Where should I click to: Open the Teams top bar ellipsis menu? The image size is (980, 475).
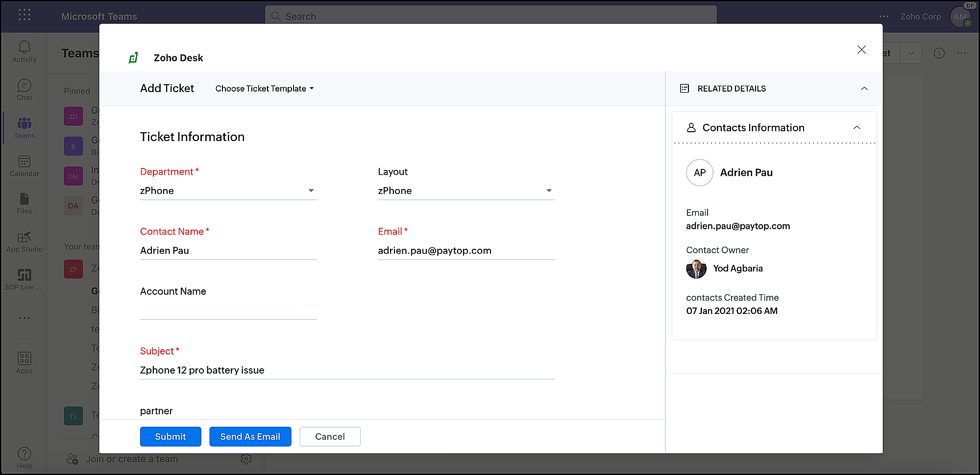(884, 17)
